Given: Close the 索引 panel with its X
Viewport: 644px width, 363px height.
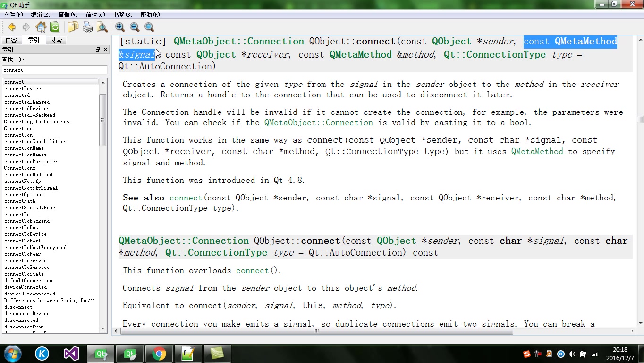Looking at the screenshot, I should 105,50.
